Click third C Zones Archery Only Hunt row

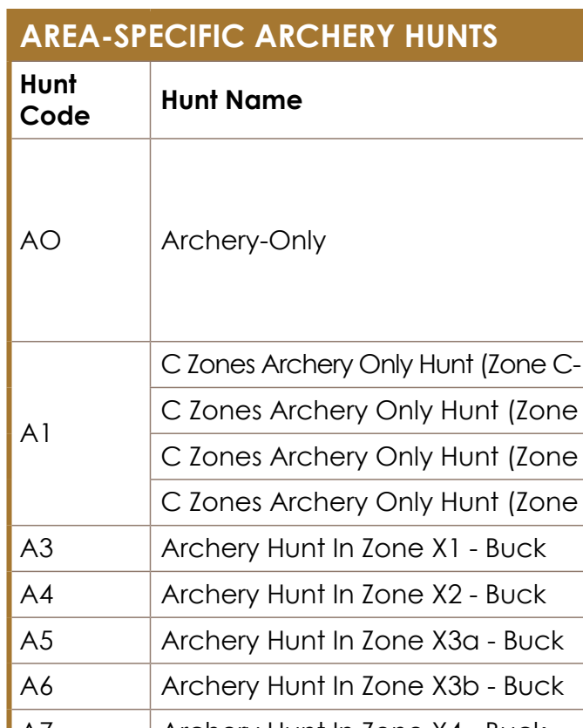pyautogui.click(x=367, y=456)
